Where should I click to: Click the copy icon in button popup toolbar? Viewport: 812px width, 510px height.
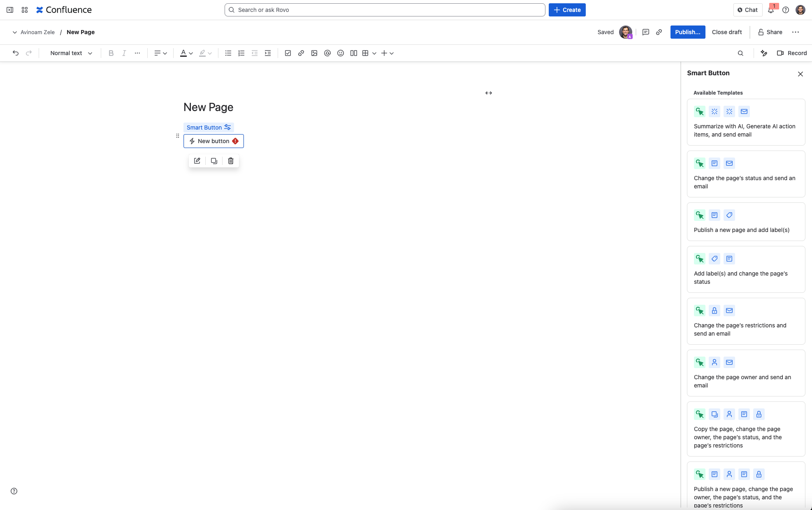pos(214,161)
